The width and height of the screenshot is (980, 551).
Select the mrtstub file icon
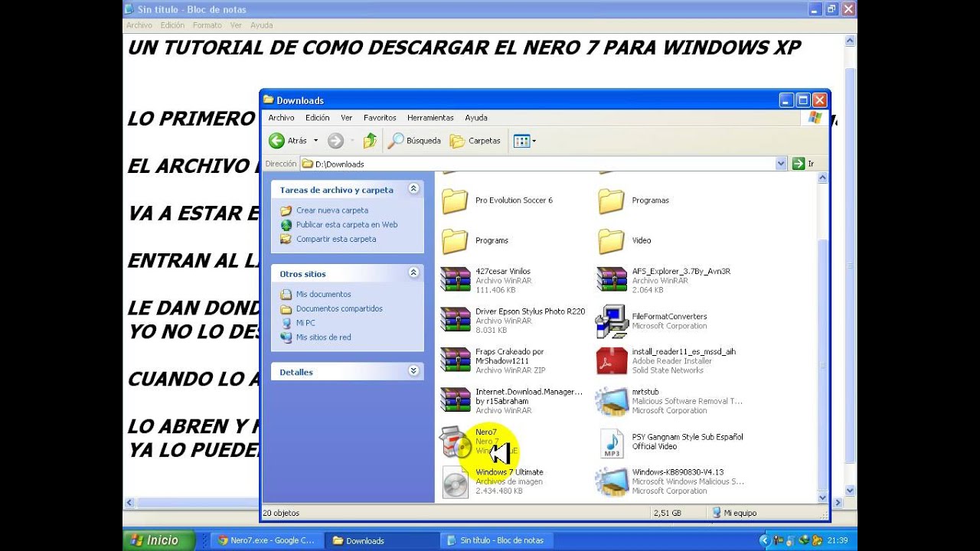[611, 401]
